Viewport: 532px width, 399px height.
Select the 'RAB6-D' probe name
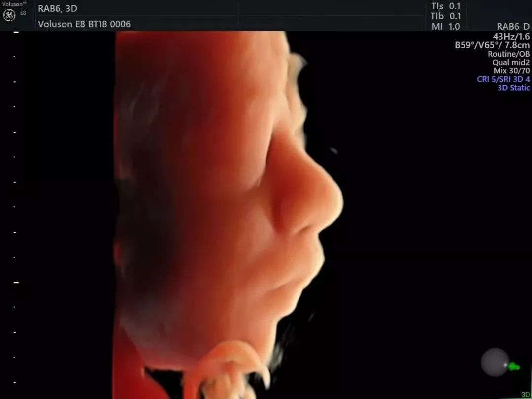click(513, 27)
